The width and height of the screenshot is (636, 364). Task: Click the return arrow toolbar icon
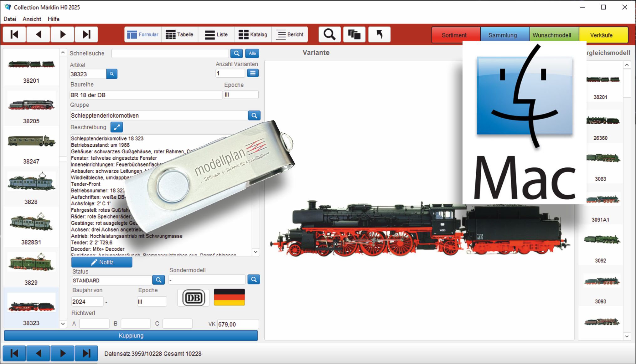(x=379, y=34)
